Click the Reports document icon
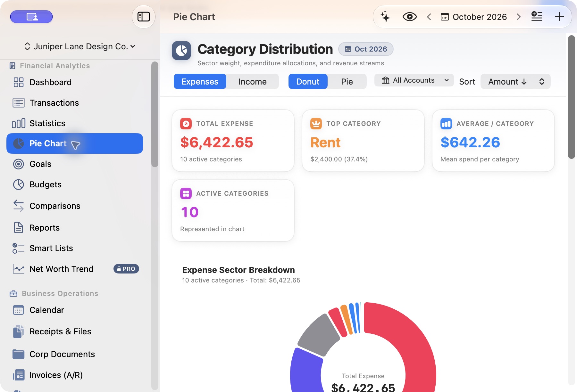This screenshot has width=577, height=392. [18, 228]
